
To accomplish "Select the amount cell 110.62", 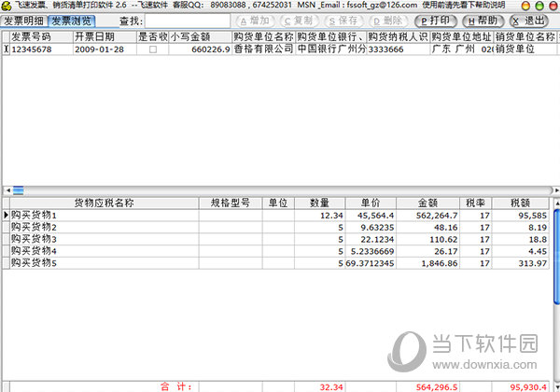I will (427, 239).
